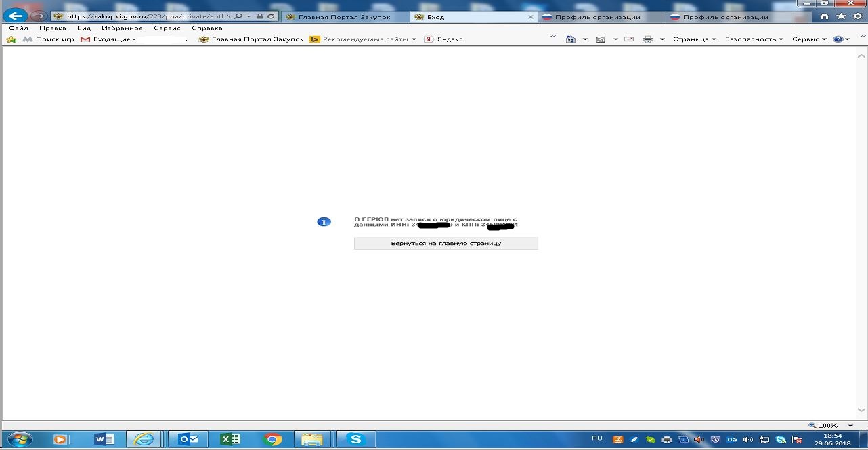Open the Tools gear icon at top right

pos(857,16)
